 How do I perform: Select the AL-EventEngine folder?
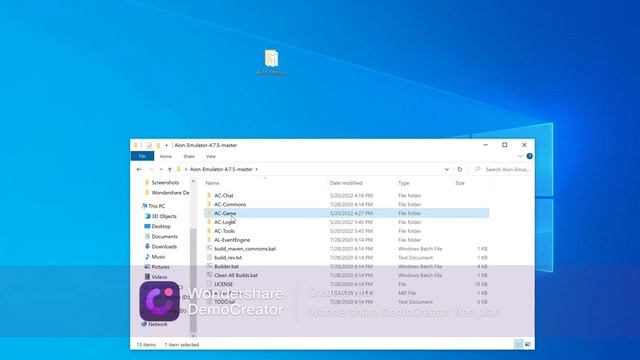point(232,240)
